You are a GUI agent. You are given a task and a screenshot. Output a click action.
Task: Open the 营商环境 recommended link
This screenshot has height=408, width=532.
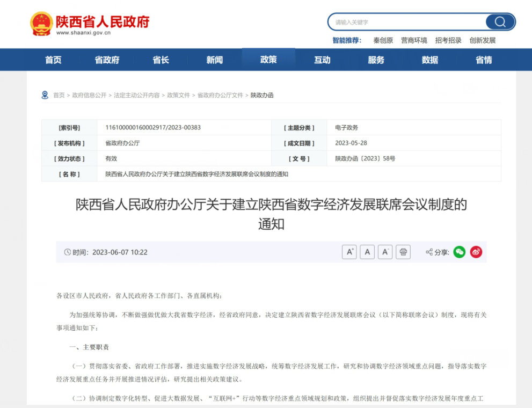414,40
